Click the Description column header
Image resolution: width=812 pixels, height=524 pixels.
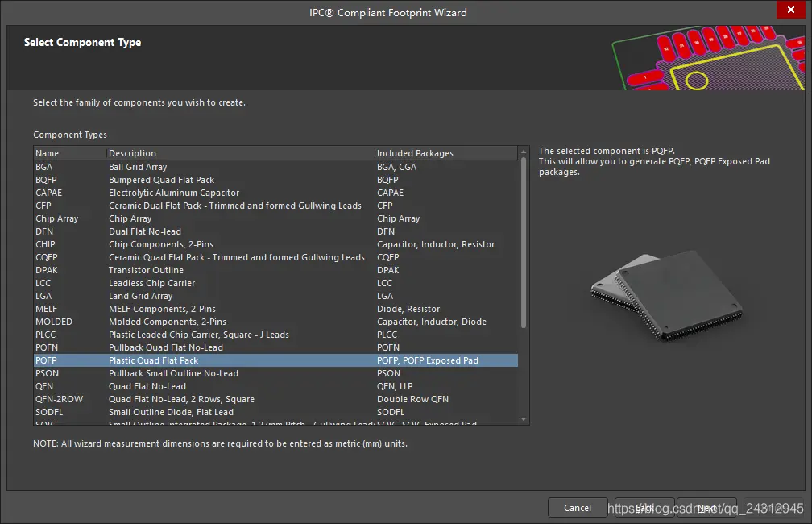click(x=240, y=153)
